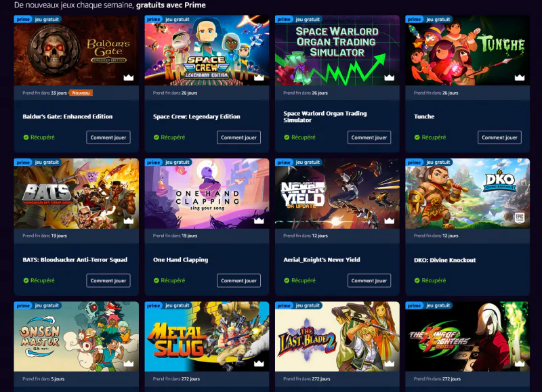Click Comment jouer for BATS Bloodsucker Squad
Screen dimensions: 542x392
(108, 280)
